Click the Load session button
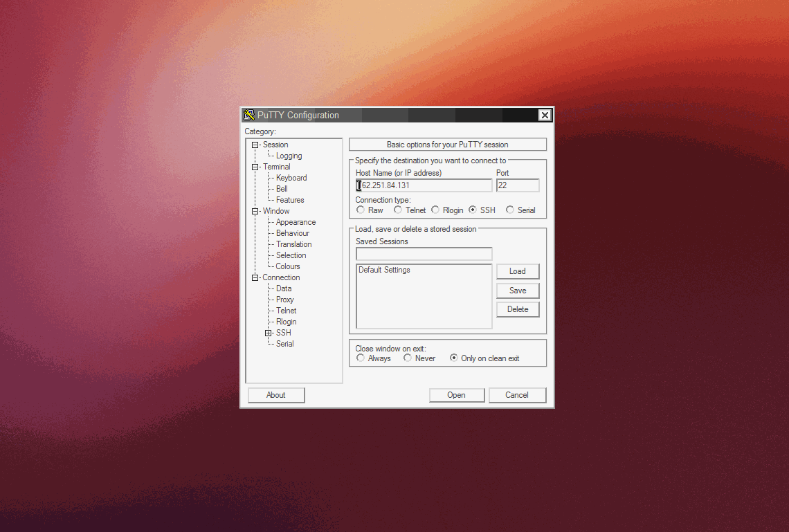This screenshot has height=532, width=789. pos(517,271)
